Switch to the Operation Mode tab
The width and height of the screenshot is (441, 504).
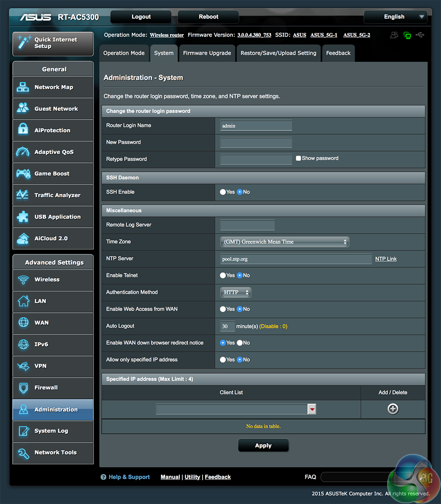coord(124,53)
